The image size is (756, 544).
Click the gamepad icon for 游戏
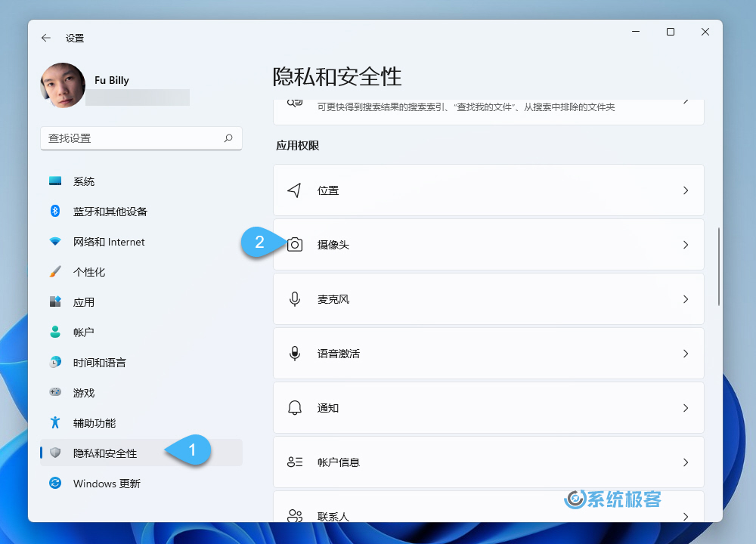[55, 392]
